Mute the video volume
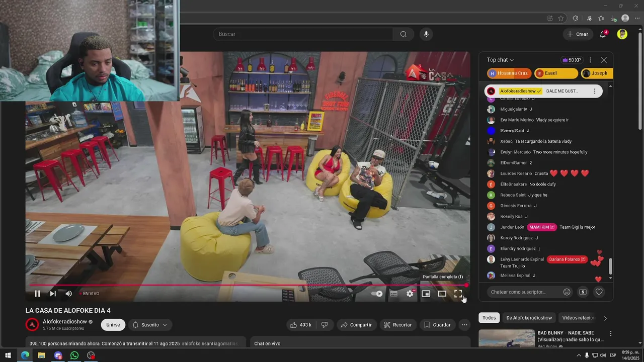 68,294
